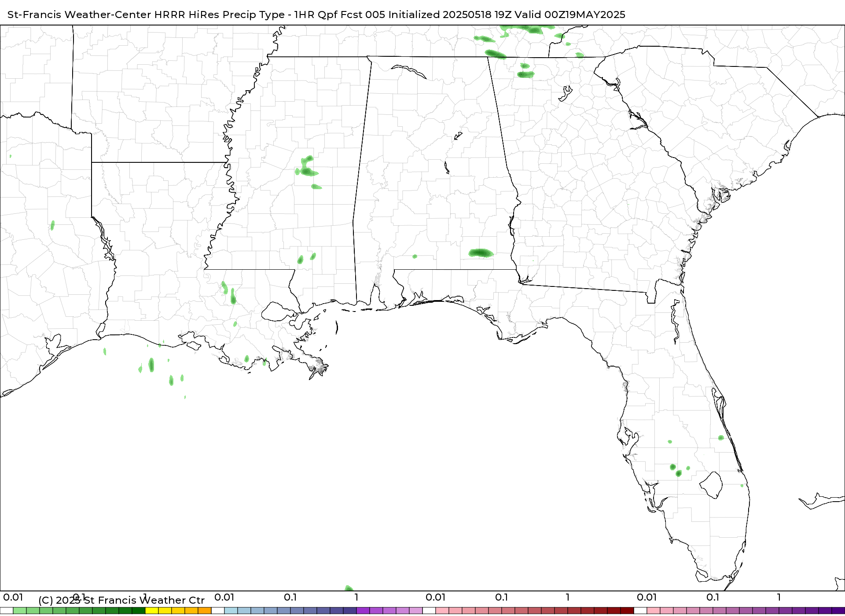Click the lightest blue swatch on the color bar
The image size is (845, 616).
tap(231, 611)
